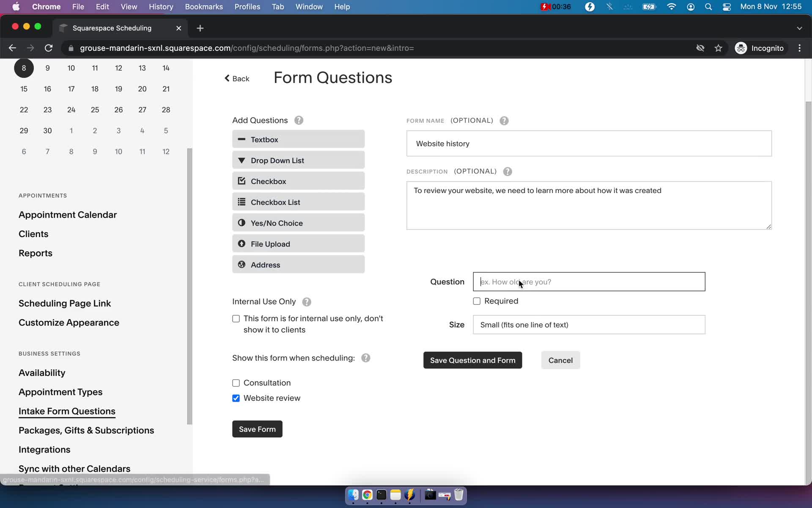Open the Bookmarks menu

(204, 7)
